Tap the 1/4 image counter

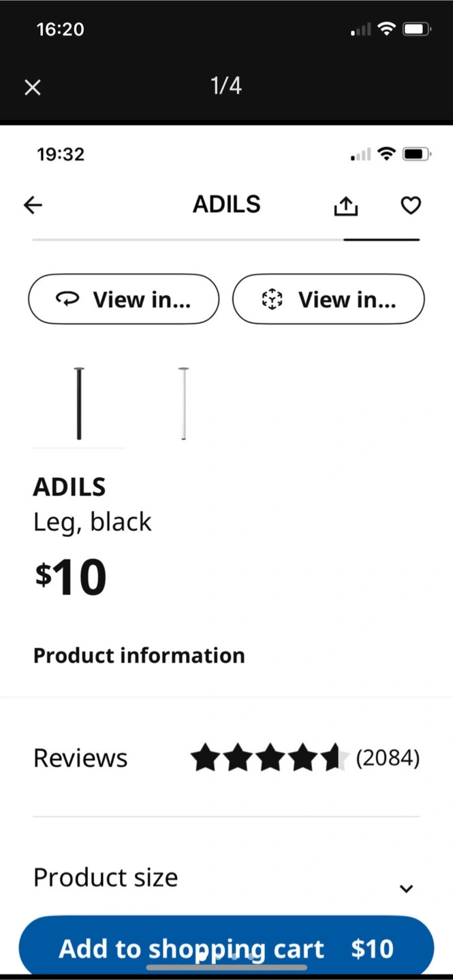(226, 86)
